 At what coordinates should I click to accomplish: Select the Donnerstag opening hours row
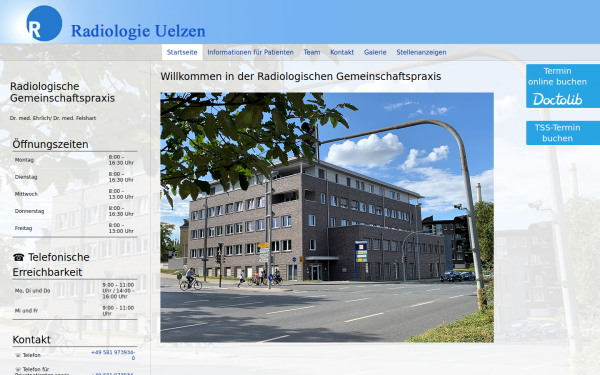[x=75, y=211]
